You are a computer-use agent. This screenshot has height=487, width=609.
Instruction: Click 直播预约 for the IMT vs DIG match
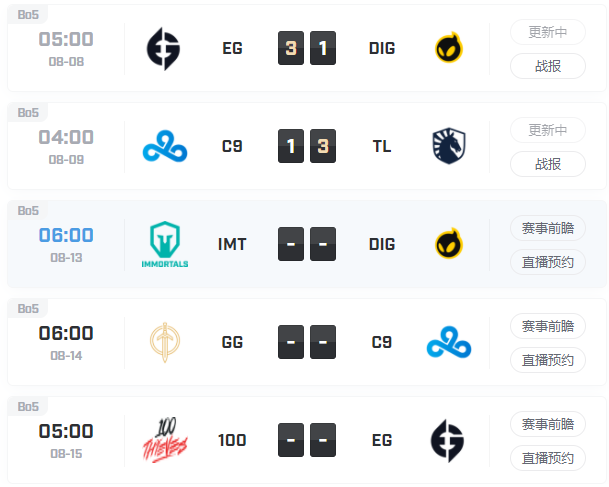tap(548, 262)
